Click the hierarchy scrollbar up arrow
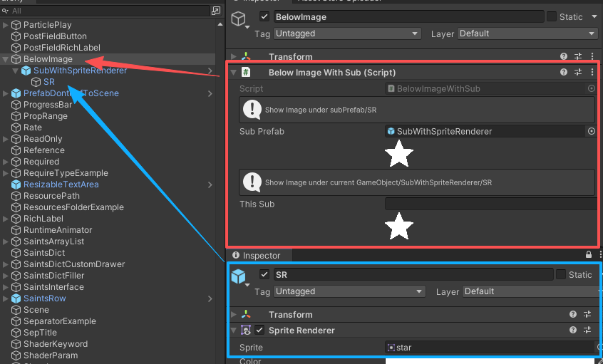 pyautogui.click(x=220, y=25)
